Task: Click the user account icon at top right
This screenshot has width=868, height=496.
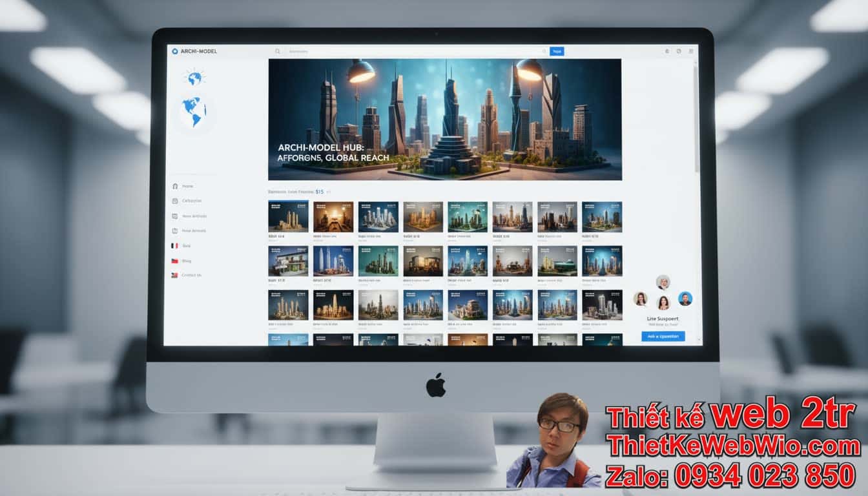Action: (x=666, y=50)
